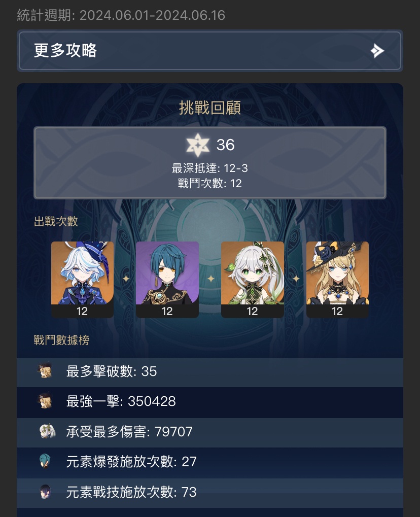This screenshot has height=517, width=420.
Task: Open the 更多攻略 banner
Action: click(210, 51)
